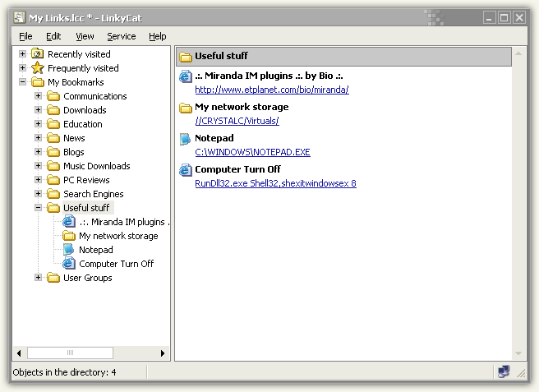
Task: Expand the User Groups folder
Action: click(x=38, y=278)
